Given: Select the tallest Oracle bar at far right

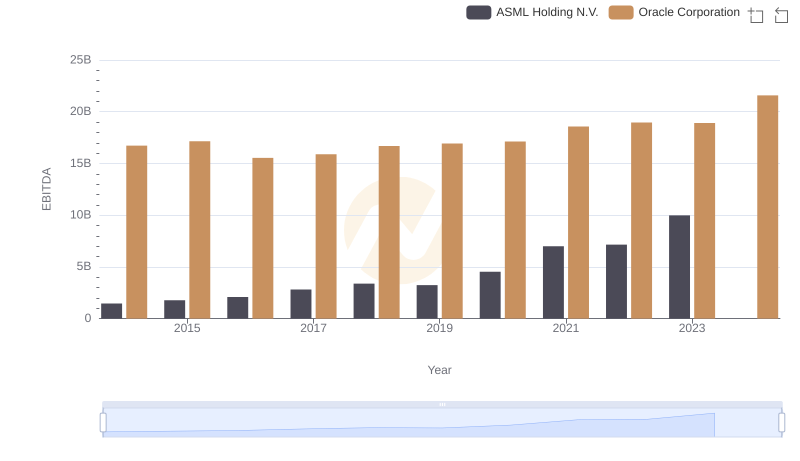Looking at the screenshot, I should 767,207.
